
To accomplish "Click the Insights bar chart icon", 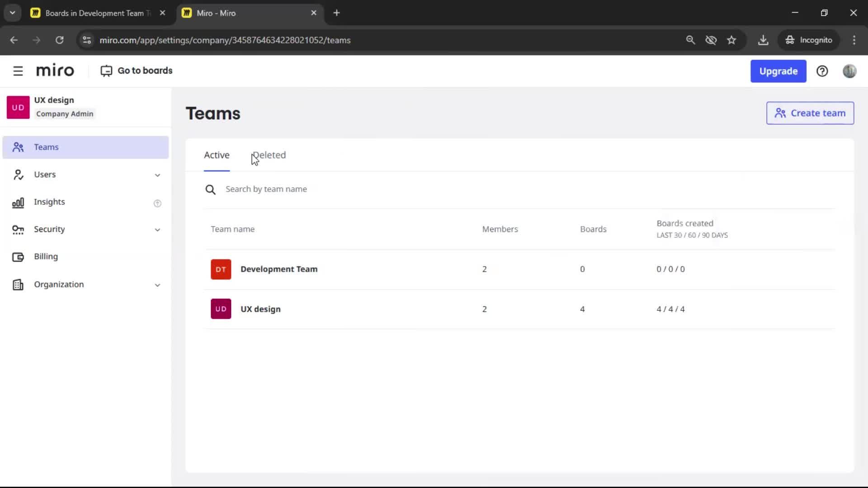I will pos(18,202).
